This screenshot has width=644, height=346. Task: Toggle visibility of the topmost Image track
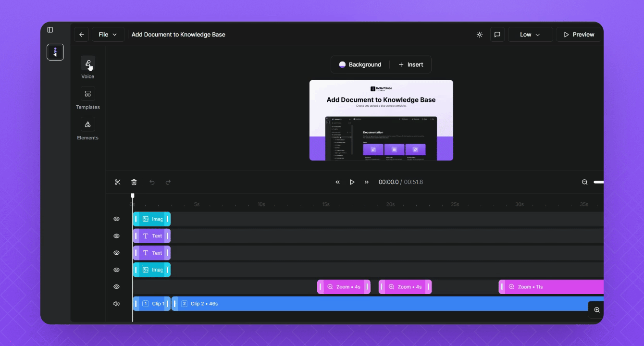coord(116,219)
